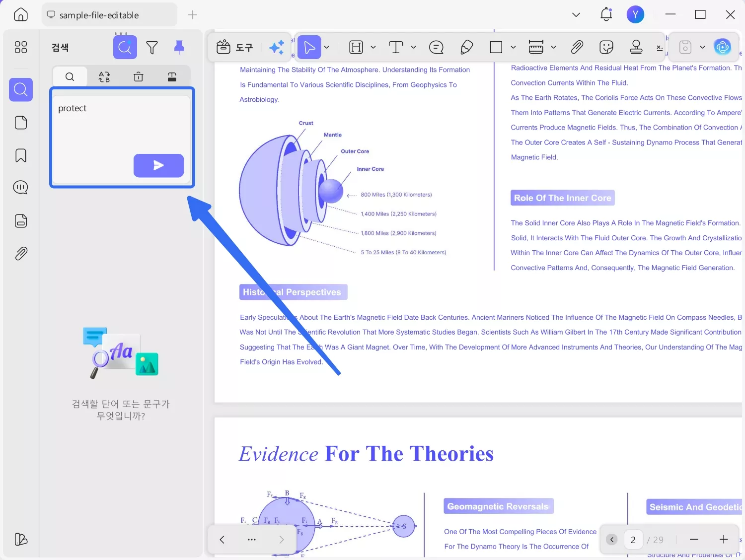The height and width of the screenshot is (560, 745).
Task: Click the 'Mantle' diagram label
Action: click(333, 135)
